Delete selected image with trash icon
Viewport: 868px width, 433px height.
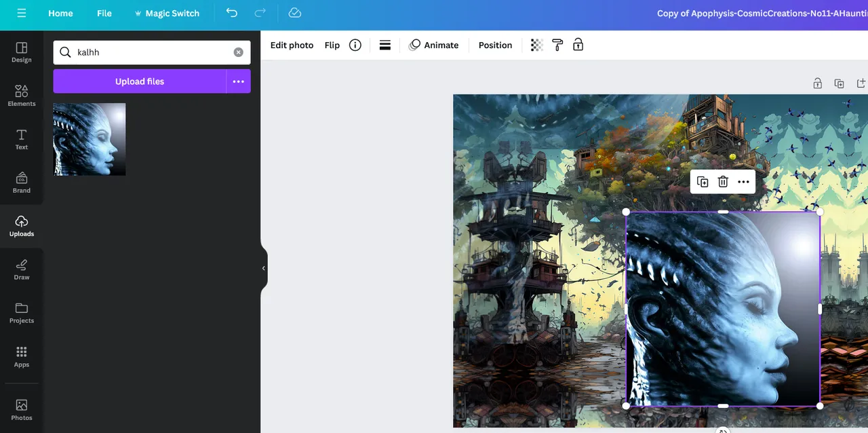723,182
